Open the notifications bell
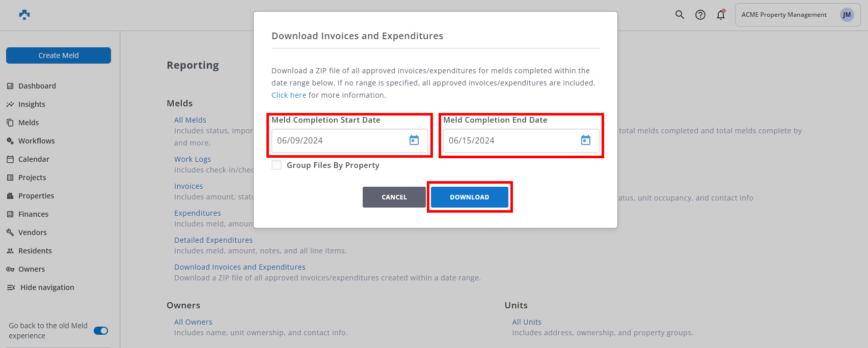This screenshot has height=348, width=868. [721, 15]
